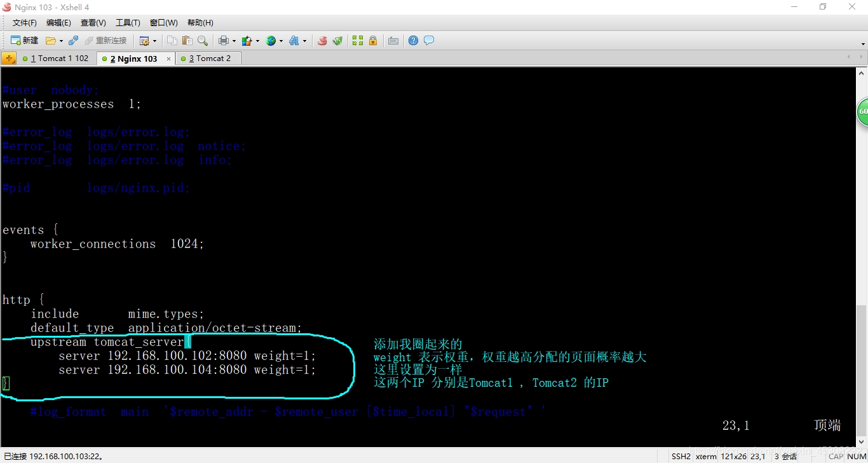This screenshot has height=463, width=868.
Task: Click the 'worker_connections 1024;' line
Action: click(x=117, y=244)
